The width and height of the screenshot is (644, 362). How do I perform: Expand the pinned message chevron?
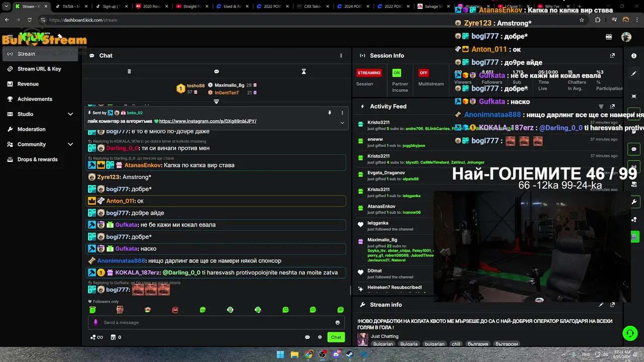point(342,123)
